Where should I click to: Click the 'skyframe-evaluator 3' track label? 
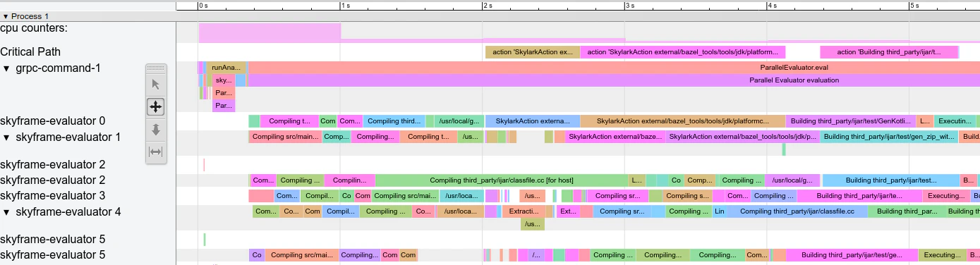click(x=53, y=195)
